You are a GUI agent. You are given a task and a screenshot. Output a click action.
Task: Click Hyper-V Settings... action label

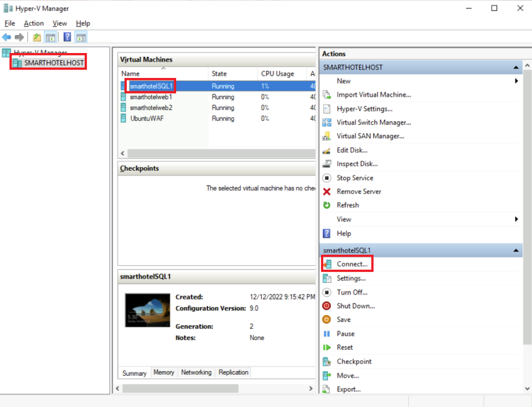coord(364,109)
